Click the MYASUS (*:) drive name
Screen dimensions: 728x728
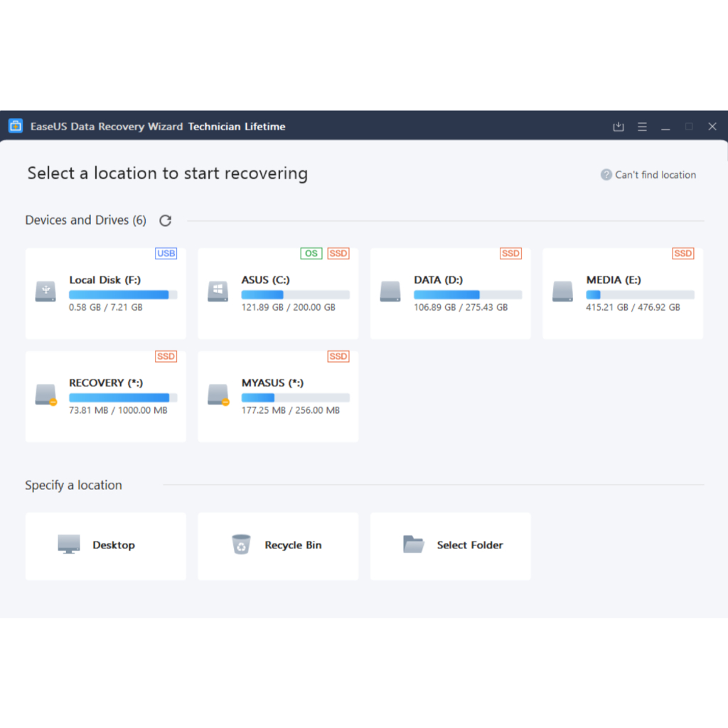pyautogui.click(x=272, y=383)
